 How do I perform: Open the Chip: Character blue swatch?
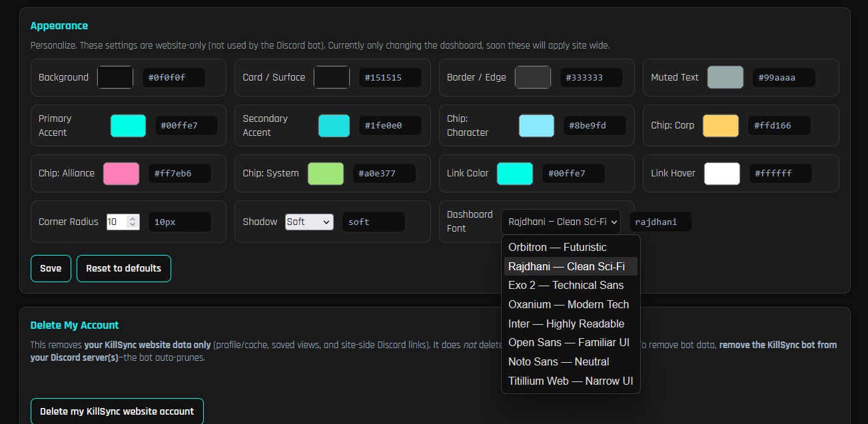point(536,126)
